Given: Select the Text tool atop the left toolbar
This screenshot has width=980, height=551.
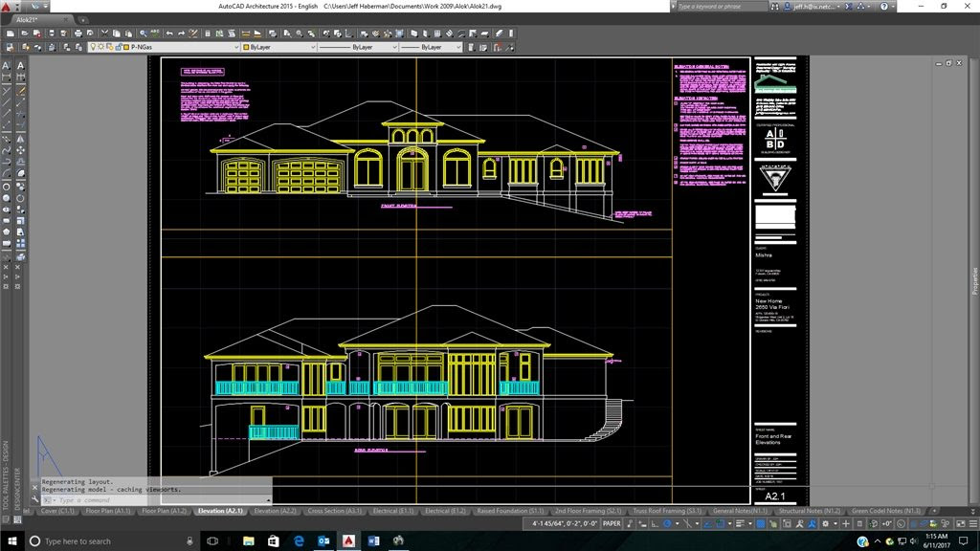Looking at the screenshot, I should (7, 65).
